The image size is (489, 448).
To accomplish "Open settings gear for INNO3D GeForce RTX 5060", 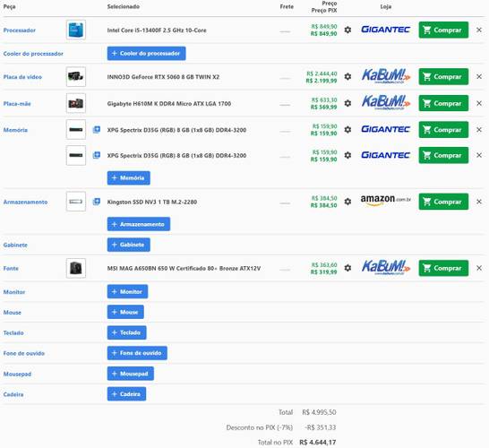I will (x=347, y=76).
